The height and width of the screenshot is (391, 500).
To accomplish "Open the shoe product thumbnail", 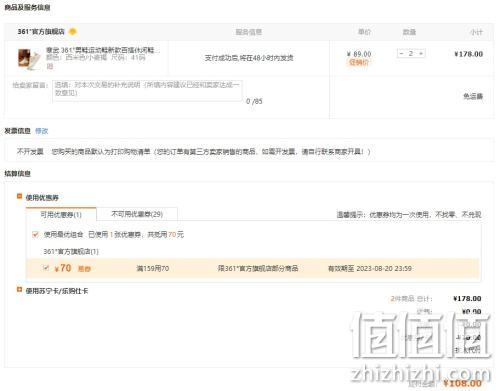I will pos(29,59).
